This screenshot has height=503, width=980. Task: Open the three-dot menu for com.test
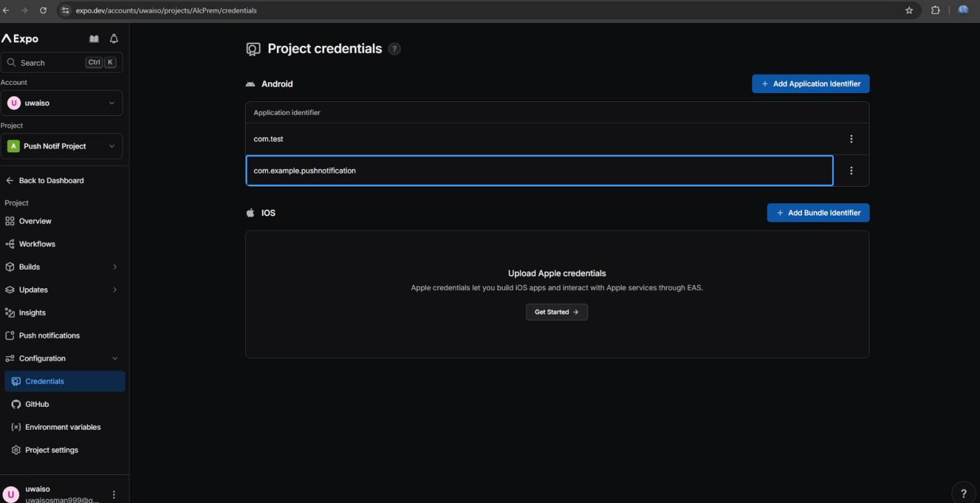pos(851,138)
